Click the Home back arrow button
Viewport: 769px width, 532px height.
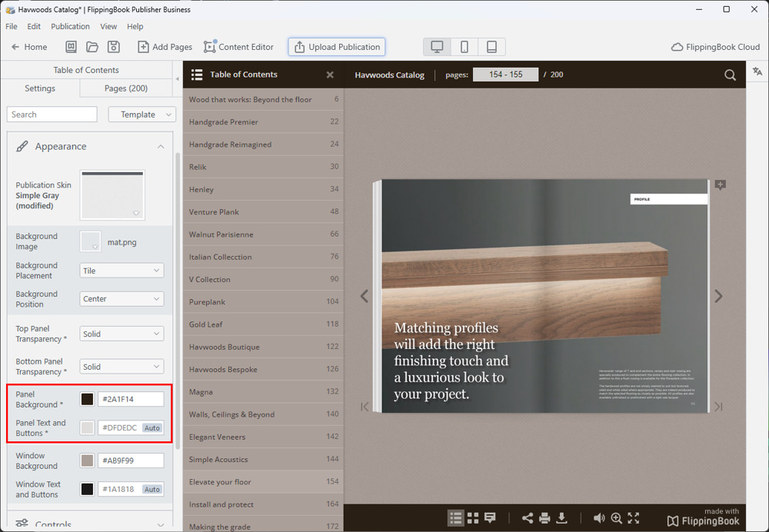click(x=29, y=47)
